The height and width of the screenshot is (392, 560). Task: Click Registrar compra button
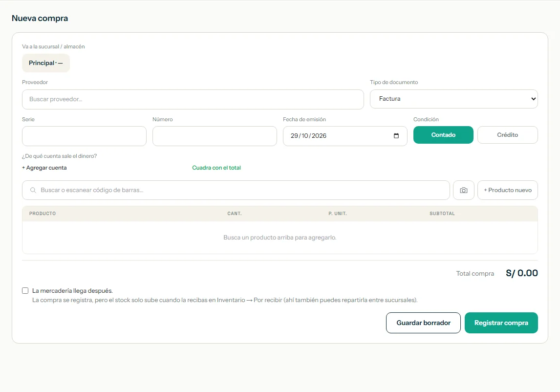tap(501, 323)
